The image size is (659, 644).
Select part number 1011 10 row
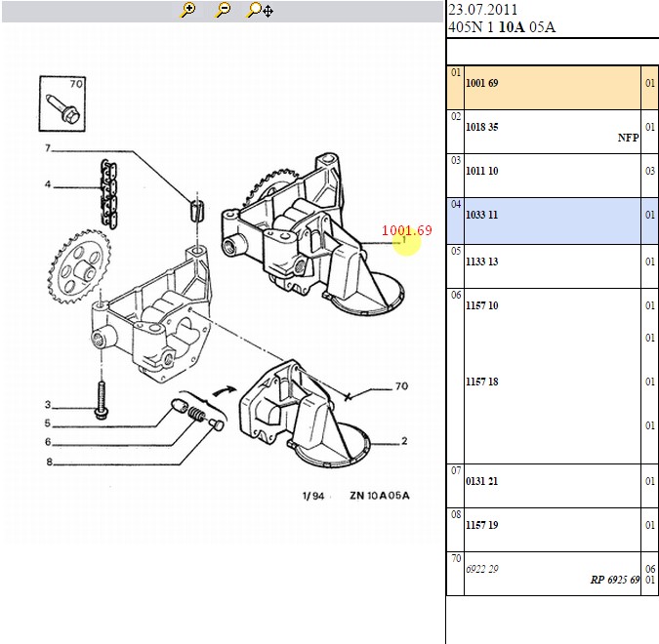coord(553,176)
